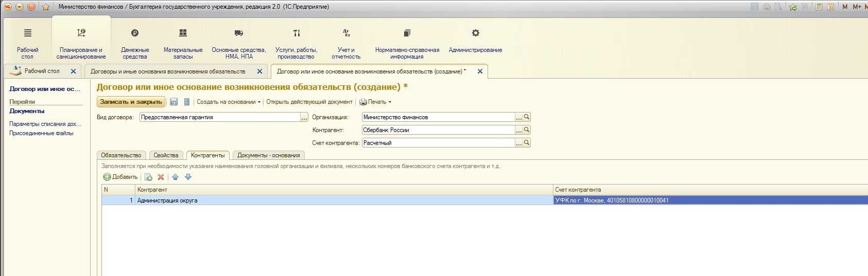Viewport: 868px width, 276px height.
Task: Open the calculator icon in title bar
Action: point(819,7)
